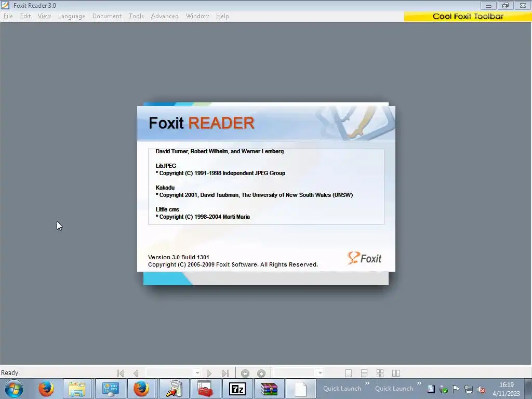Click the Foxit Reader title bar app icon
This screenshot has width=532, height=399.
pyautogui.click(x=5, y=5)
